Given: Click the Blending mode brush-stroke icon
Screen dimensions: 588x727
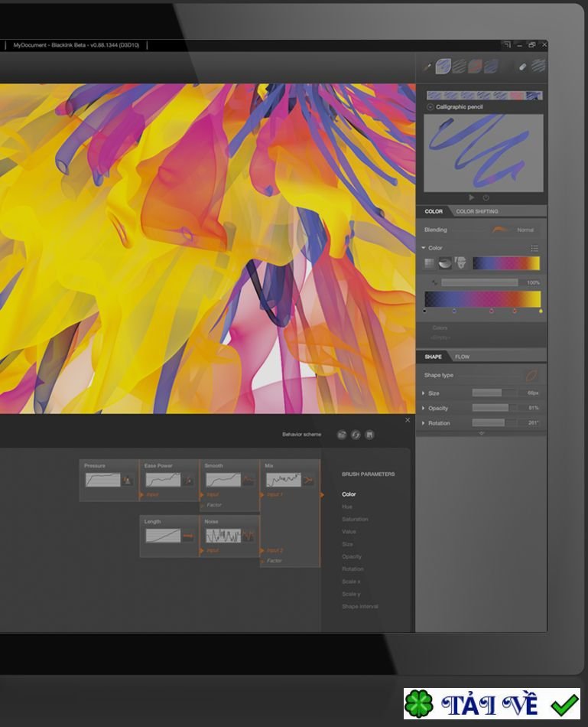Looking at the screenshot, I should (501, 230).
